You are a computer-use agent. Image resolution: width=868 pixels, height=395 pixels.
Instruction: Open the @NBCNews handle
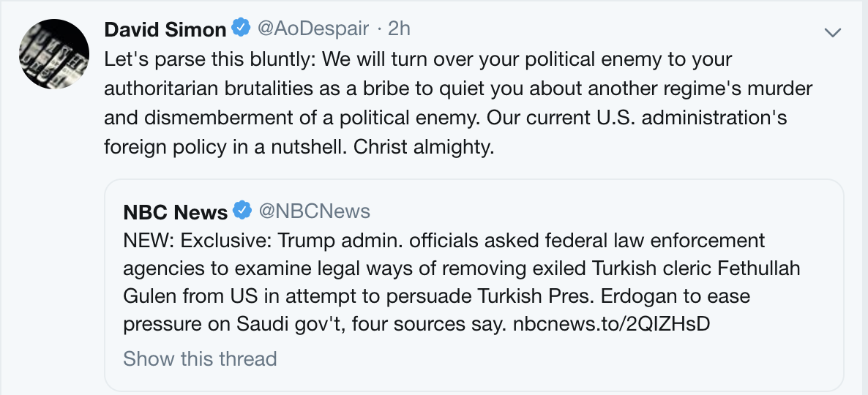coord(315,212)
